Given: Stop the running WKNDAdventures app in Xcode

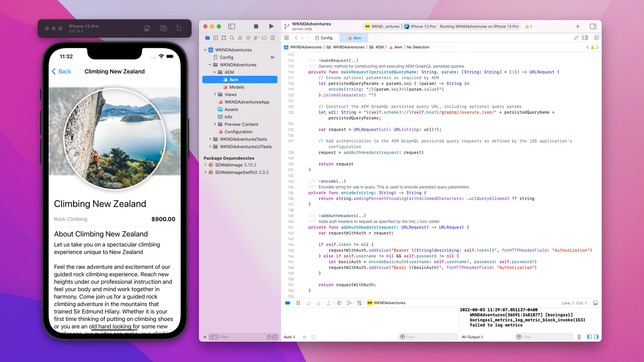Looking at the screenshot, I should [x=256, y=27].
